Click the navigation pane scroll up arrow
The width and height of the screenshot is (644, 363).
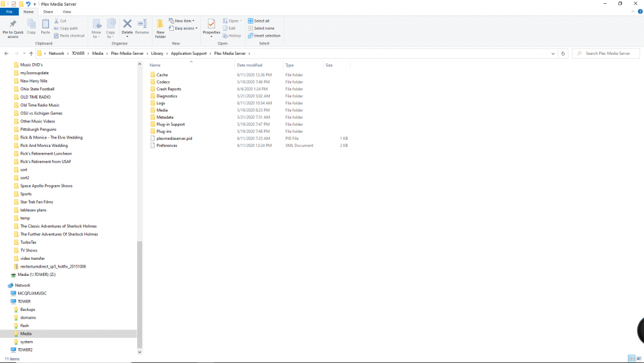pos(140,64)
